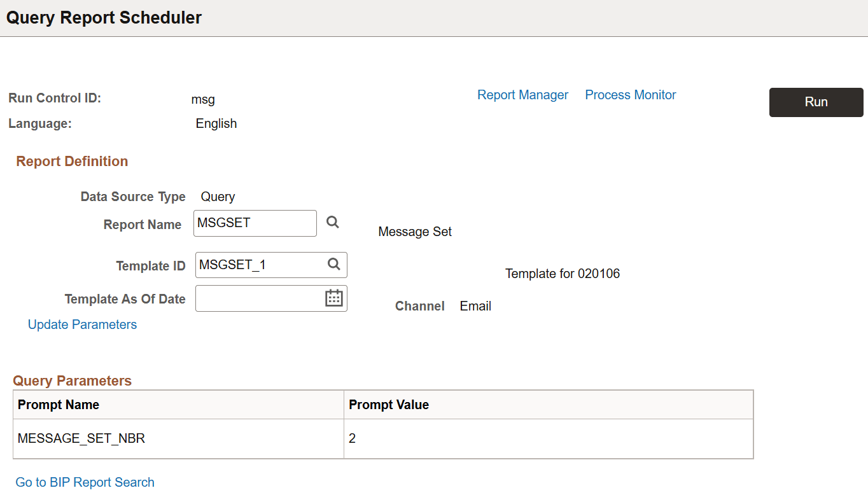
Task: Click the Prompt Value cell showing 2
Action: click(352, 438)
